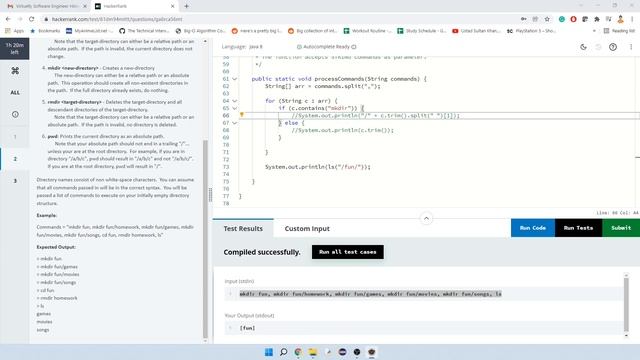Click the panel splitter drag handle
640x360 pixels.
click(x=210, y=195)
